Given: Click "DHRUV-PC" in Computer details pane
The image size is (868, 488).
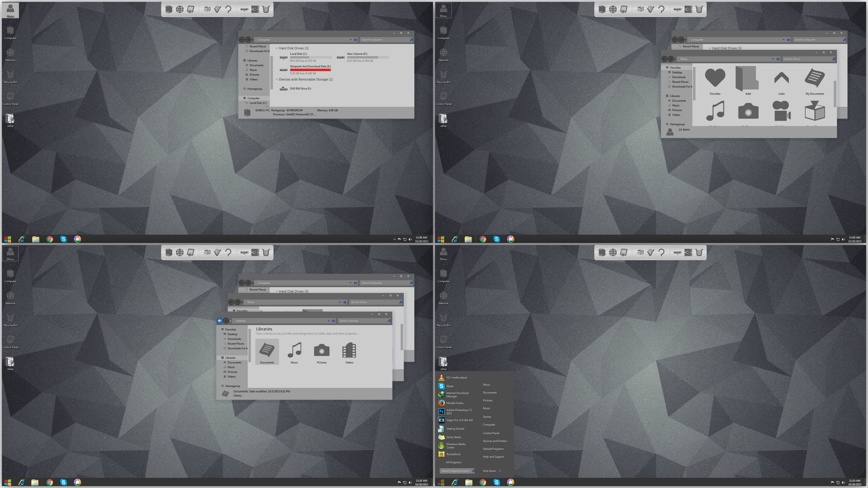Looking at the screenshot, I should [262, 110].
